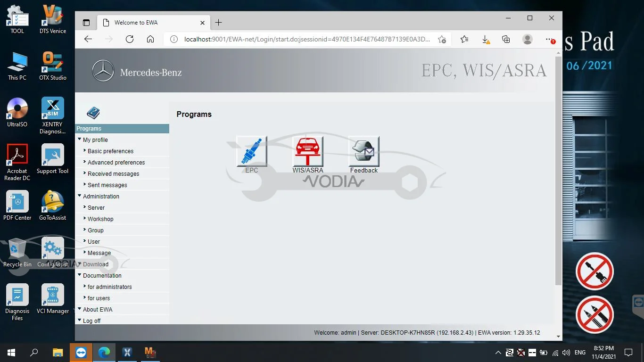
Task: Open Server administration
Action: click(x=96, y=208)
